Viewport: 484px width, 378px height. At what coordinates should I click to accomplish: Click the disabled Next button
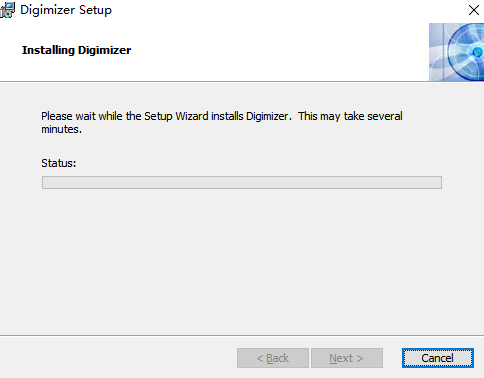point(347,358)
